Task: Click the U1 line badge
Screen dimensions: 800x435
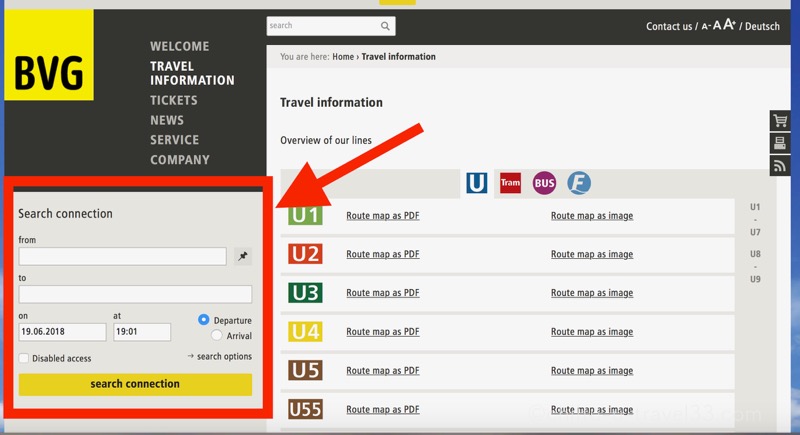Action: pyautogui.click(x=305, y=215)
